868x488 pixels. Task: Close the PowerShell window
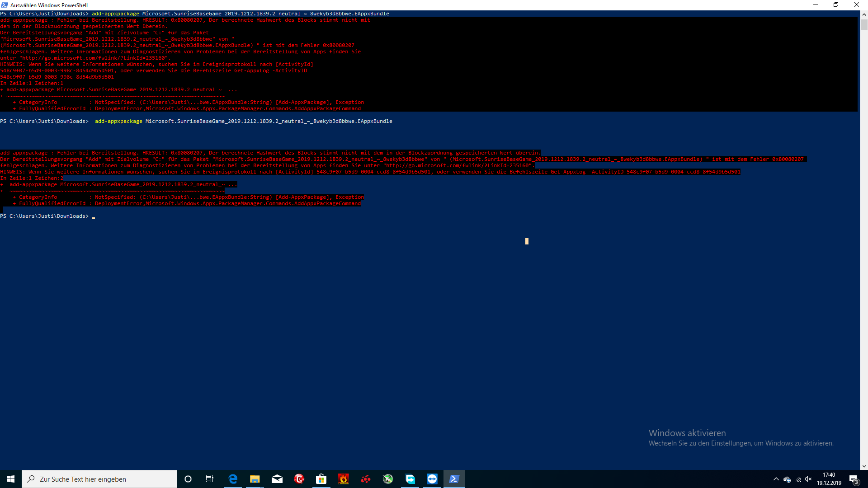[857, 5]
